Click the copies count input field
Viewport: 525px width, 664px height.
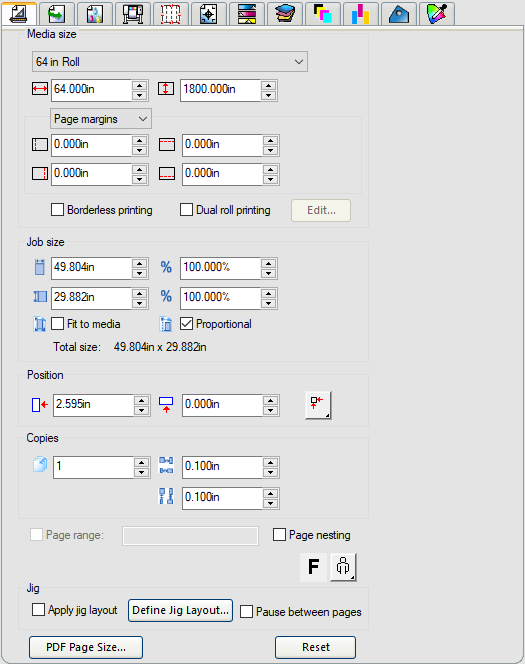pos(93,467)
